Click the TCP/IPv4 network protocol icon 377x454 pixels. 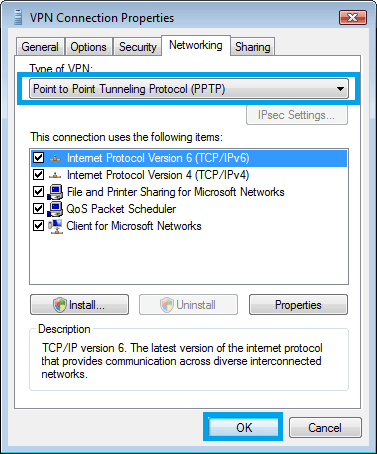tap(55, 175)
